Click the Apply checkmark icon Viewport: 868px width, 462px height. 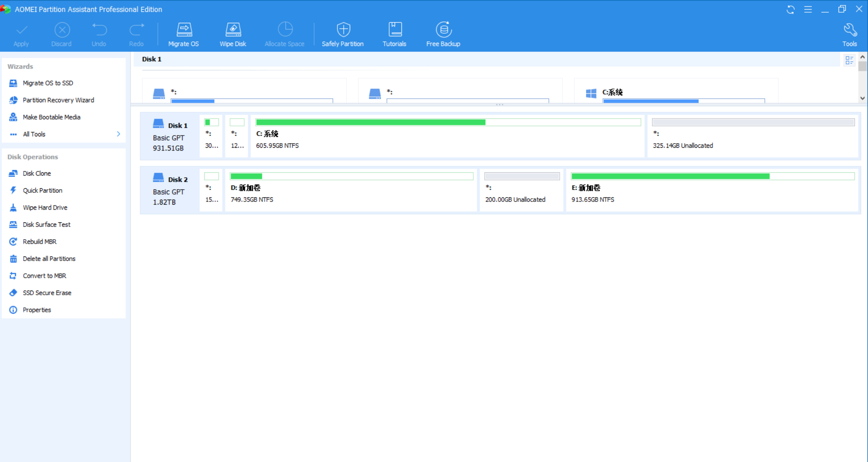pyautogui.click(x=21, y=30)
